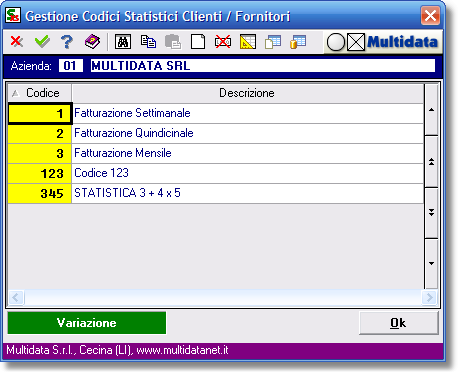Click the application icon in title bar
This screenshot has width=458, height=374.
tap(13, 15)
